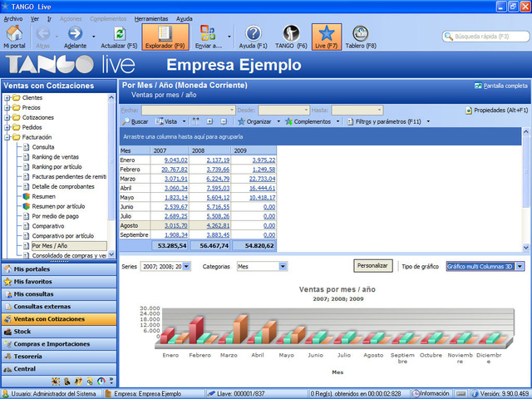
Task: Click the Resumen shield icon
Action: point(26,196)
